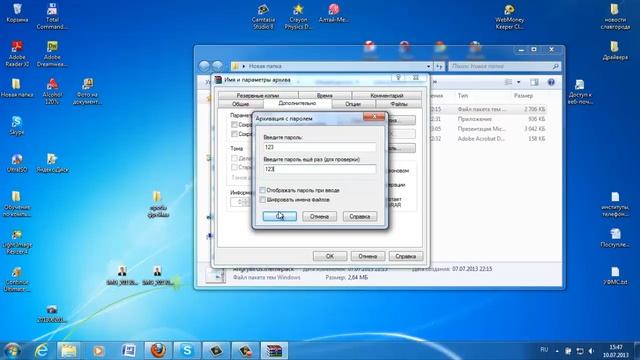Open the Корзина recycle bin icon
Image resolution: width=640 pixels, height=360 pixels.
[x=17, y=13]
